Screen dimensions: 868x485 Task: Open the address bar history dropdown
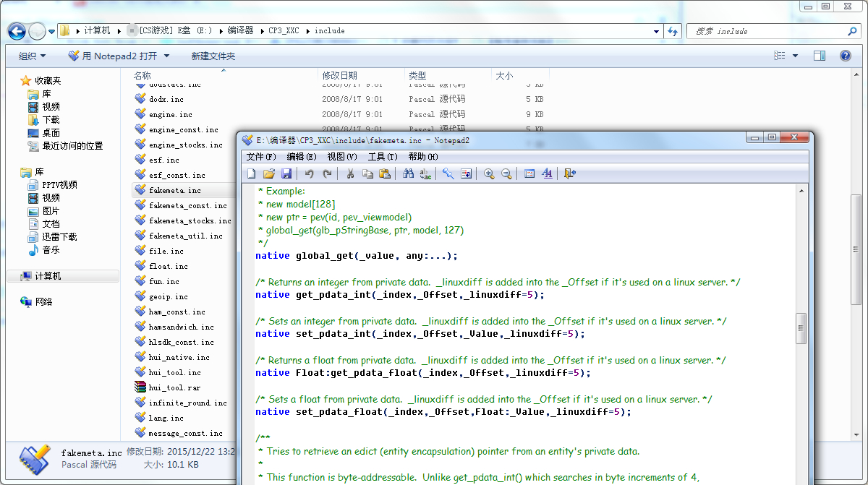pyautogui.click(x=656, y=31)
